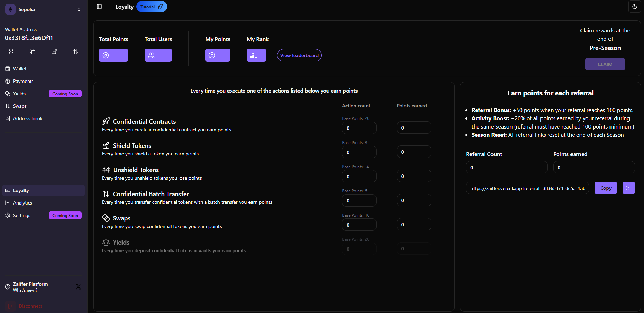The width and height of the screenshot is (644, 313).
Task: Open Address book from the sidebar
Action: coord(28,118)
